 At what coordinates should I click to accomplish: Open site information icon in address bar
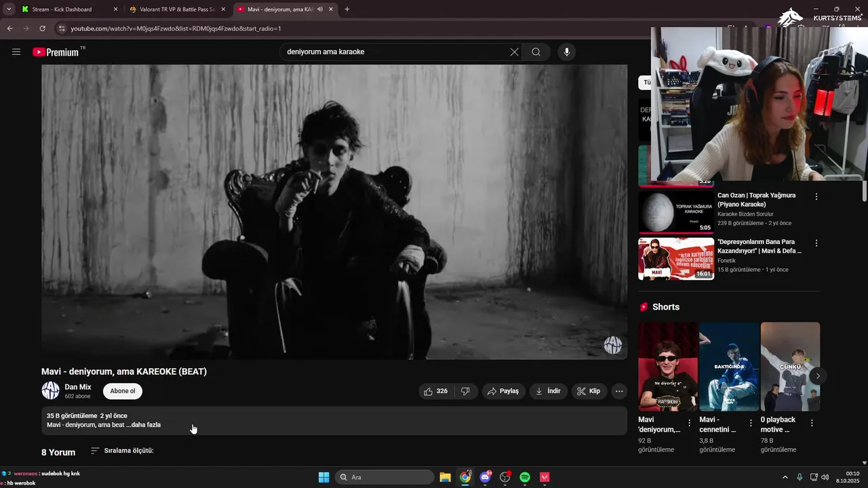[x=62, y=28]
